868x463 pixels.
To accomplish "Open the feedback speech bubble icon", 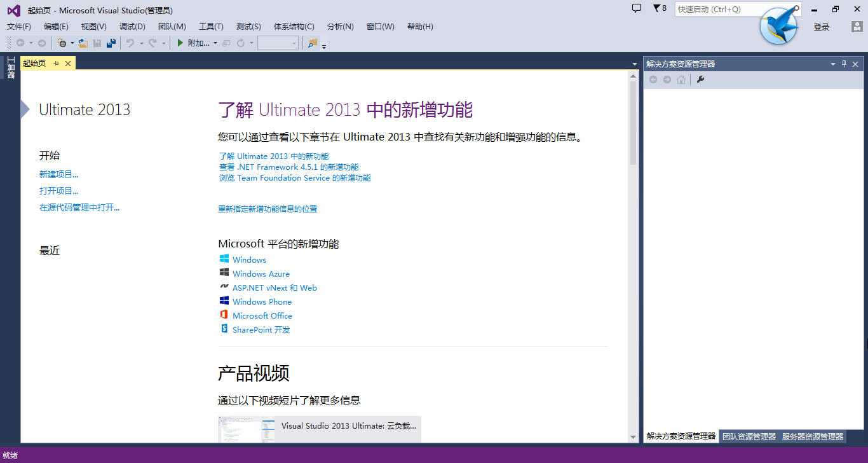I will click(x=637, y=9).
